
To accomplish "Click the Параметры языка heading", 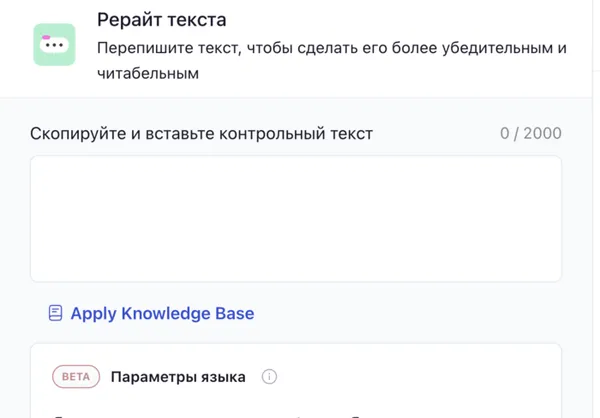I will click(x=178, y=377).
